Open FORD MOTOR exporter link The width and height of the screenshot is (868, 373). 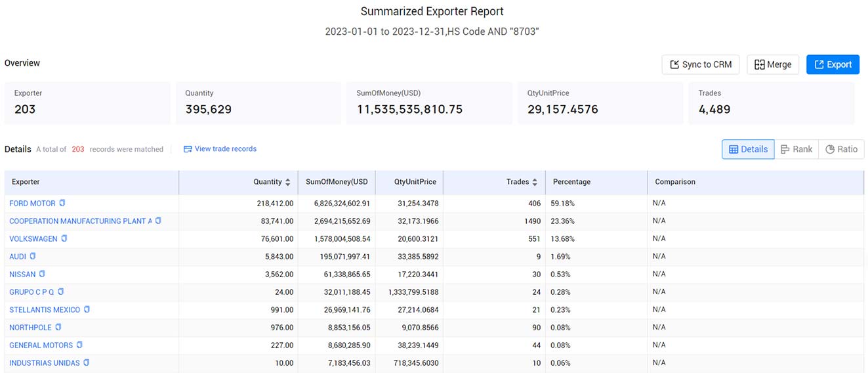coord(32,204)
